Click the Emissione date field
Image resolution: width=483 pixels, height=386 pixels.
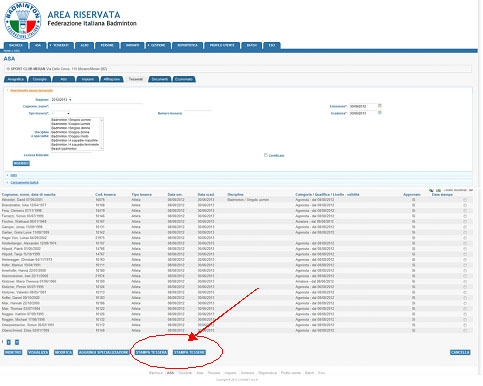click(x=363, y=106)
